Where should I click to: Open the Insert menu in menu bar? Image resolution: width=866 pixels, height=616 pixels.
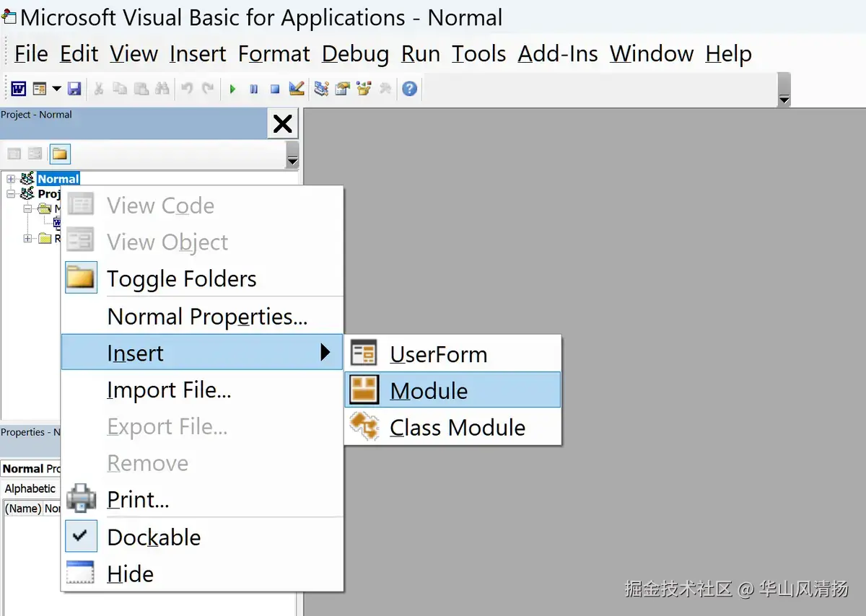(198, 53)
